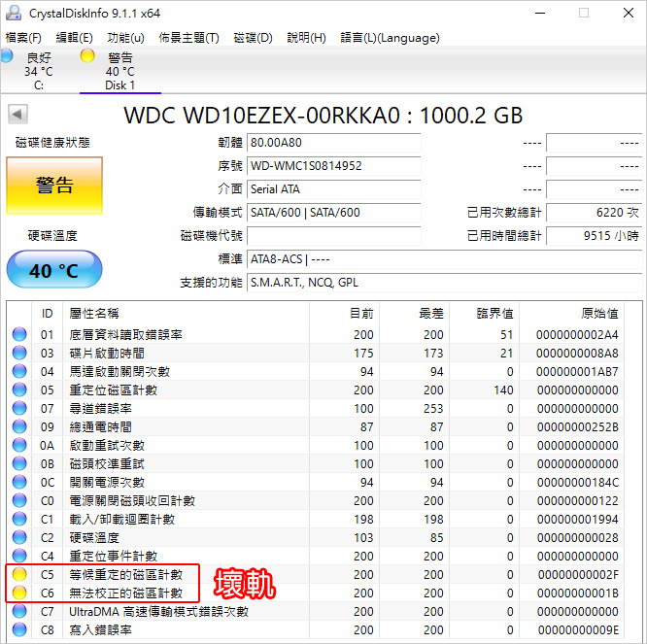The image size is (647, 644).
Task: Click the 最差 column header
Action: (414, 314)
